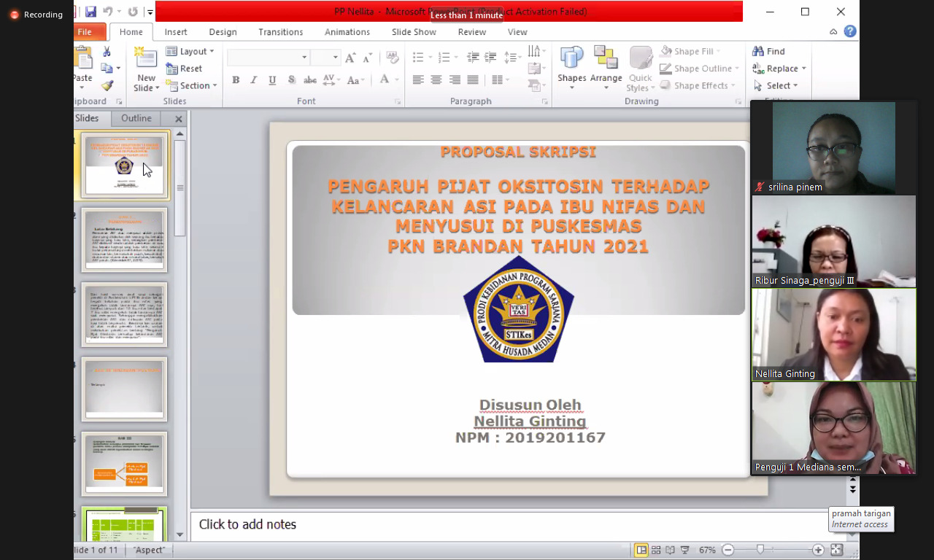The height and width of the screenshot is (560, 934).
Task: Minimize the ribbon with the caret
Action: [833, 31]
